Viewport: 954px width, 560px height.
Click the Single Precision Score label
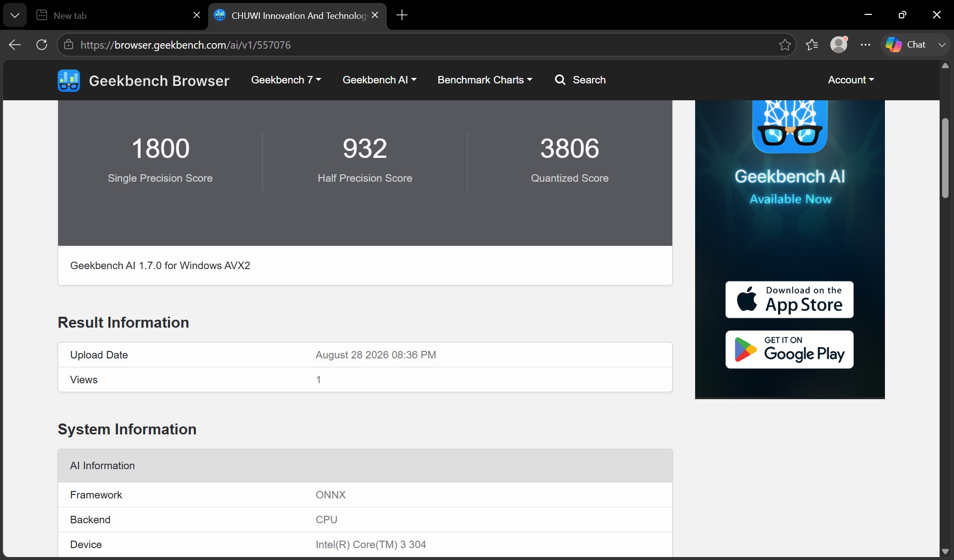(160, 178)
